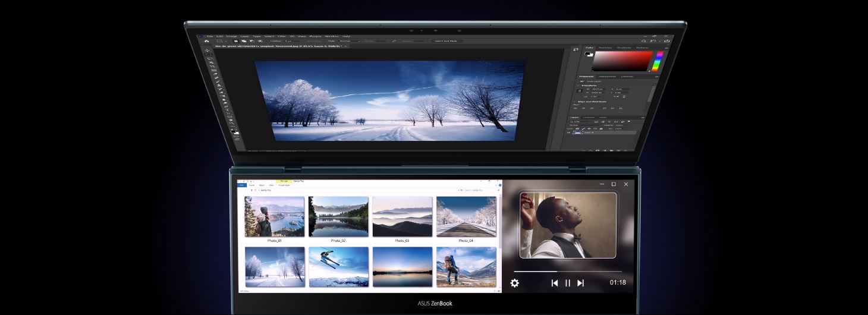Click the rainbow hue slider strip
The image size is (868, 315).
click(659, 61)
